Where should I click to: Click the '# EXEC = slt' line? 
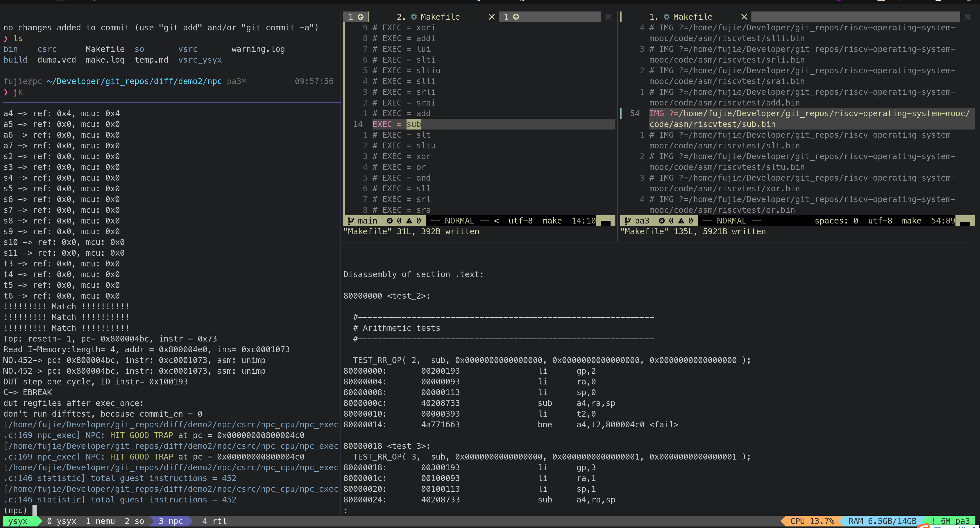click(401, 135)
